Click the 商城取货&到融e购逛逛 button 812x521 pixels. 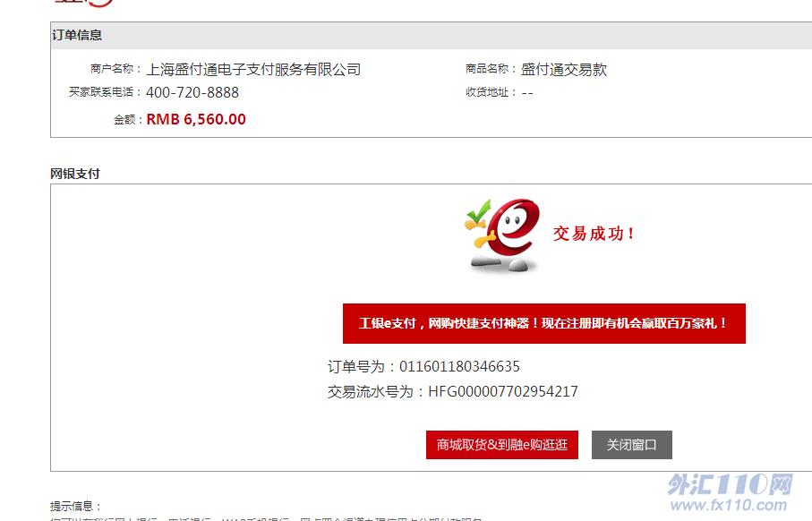click(502, 445)
